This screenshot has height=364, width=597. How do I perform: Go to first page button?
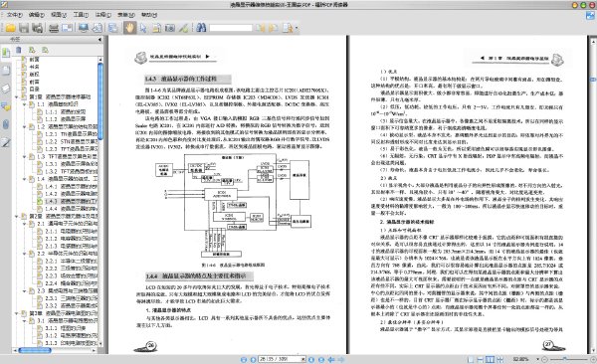coord(244,359)
